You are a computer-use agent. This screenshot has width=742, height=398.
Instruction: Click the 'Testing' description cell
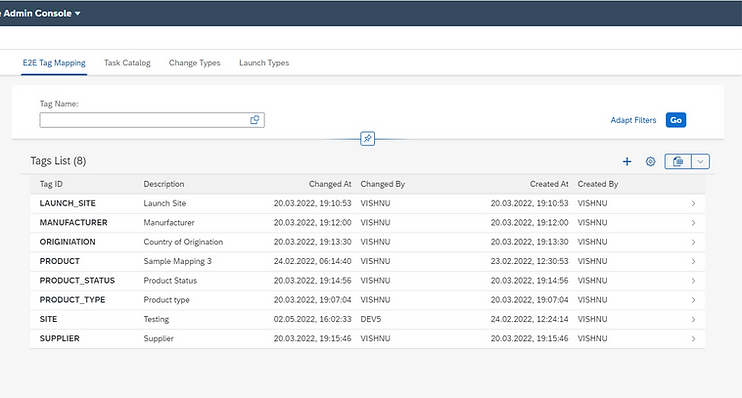(x=156, y=319)
